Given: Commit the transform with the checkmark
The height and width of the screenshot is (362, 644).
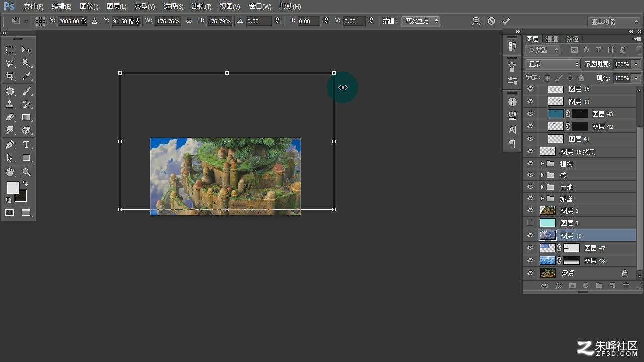Looking at the screenshot, I should point(506,21).
